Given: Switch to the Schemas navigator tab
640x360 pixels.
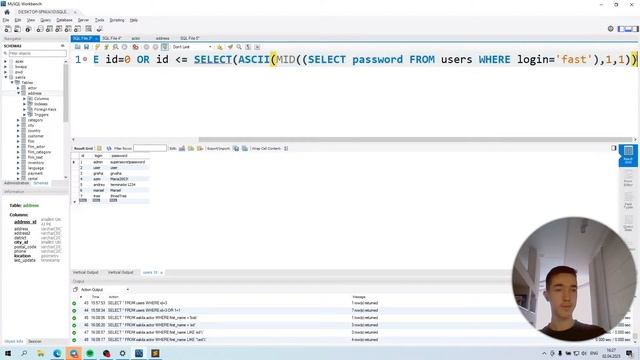Looking at the screenshot, I should 41,183.
